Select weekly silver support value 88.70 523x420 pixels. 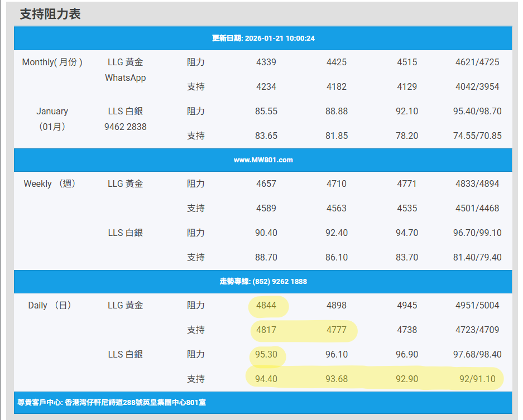coord(266,258)
